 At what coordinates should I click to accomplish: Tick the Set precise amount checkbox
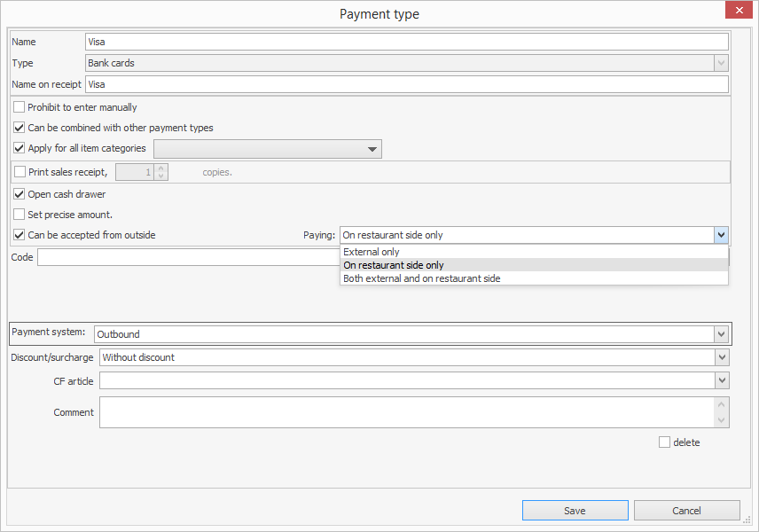[x=20, y=215]
